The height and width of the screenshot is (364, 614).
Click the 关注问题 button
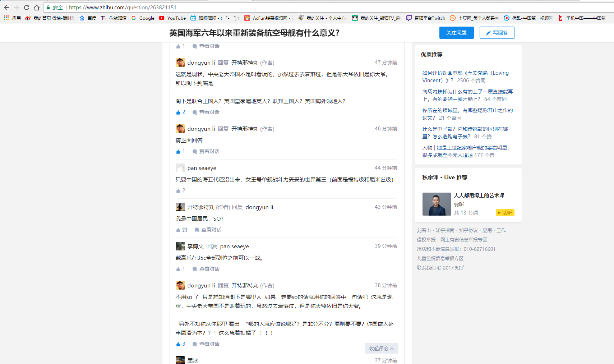tap(456, 33)
